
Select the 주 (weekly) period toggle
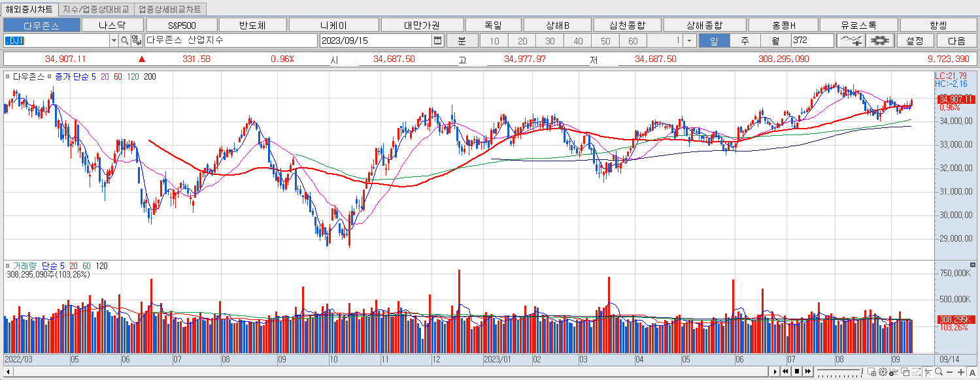(x=745, y=40)
